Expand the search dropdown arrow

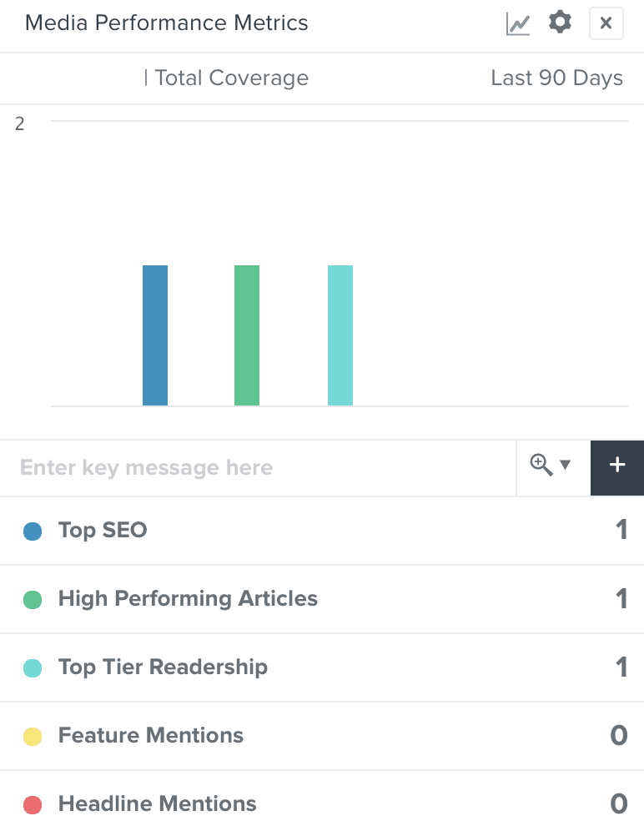(566, 465)
